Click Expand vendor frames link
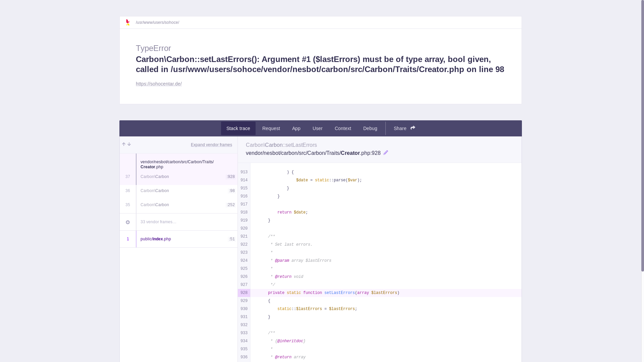The height and width of the screenshot is (362, 644). pos(211,145)
